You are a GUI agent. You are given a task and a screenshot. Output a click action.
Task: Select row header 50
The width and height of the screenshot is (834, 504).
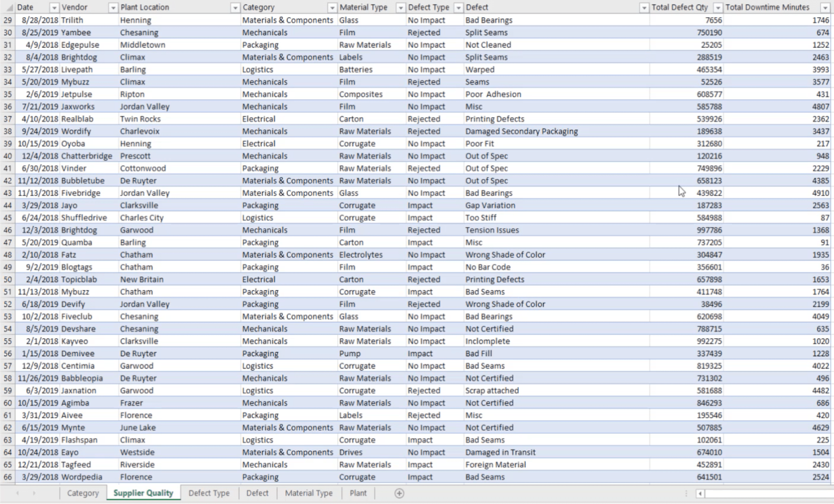tap(7, 279)
